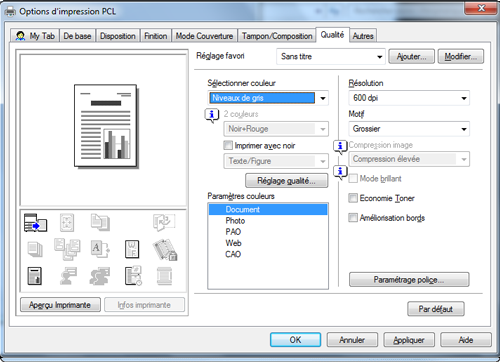Screen dimensions: 500x362
Task: Go to Mode Couverture tab
Action: point(204,36)
